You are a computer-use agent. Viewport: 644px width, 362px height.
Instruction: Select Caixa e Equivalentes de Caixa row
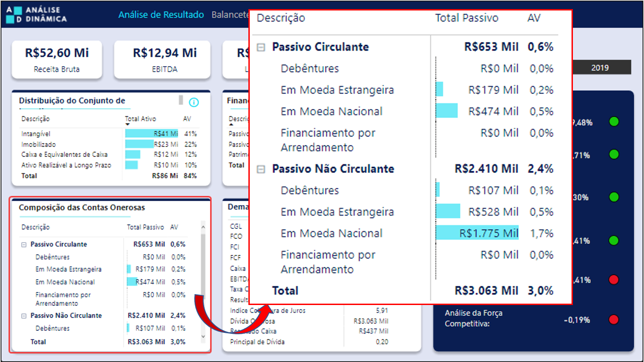pos(109,155)
